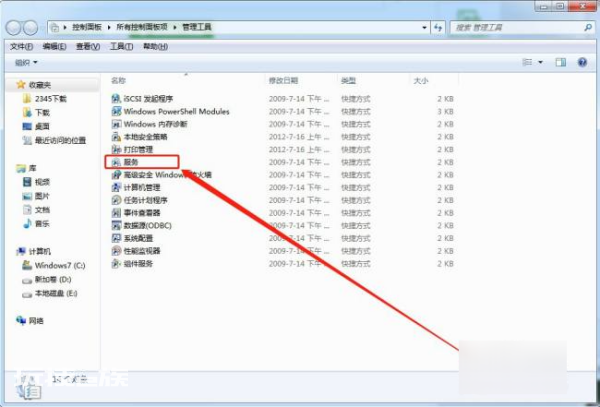
Task: Open the 帮助(H) menu
Action: [155, 46]
